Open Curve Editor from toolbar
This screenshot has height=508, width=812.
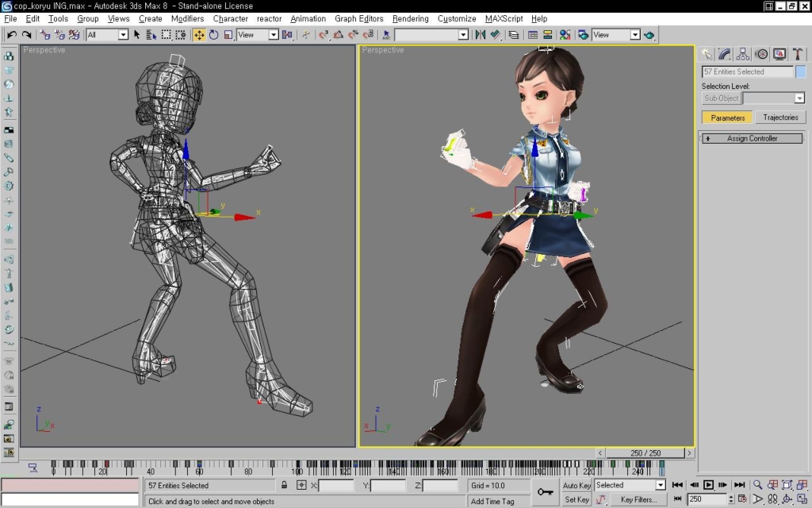point(532,35)
